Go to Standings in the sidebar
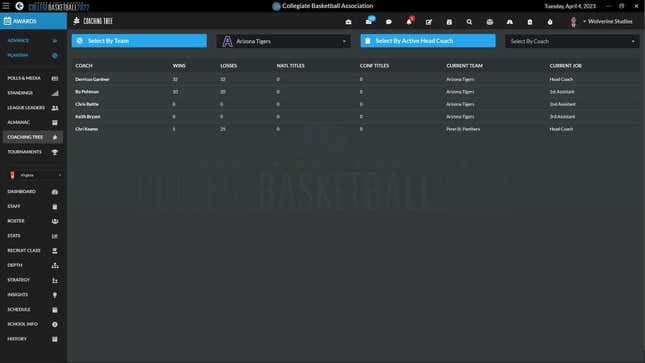 click(x=32, y=93)
